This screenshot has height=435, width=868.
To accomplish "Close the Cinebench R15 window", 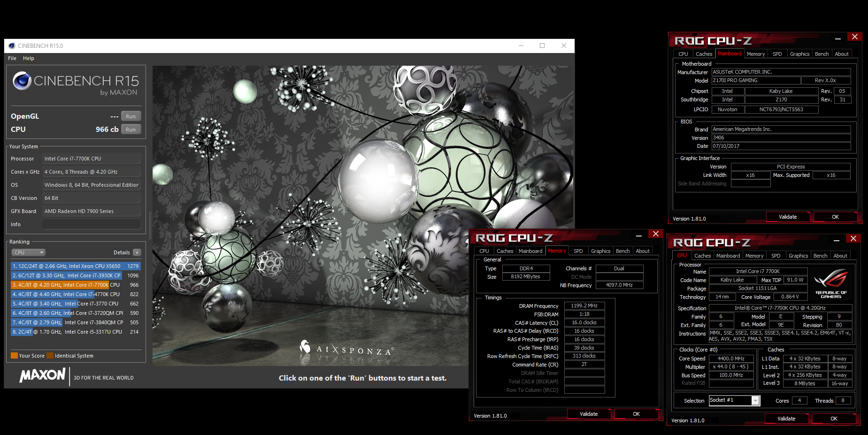I will coord(564,46).
